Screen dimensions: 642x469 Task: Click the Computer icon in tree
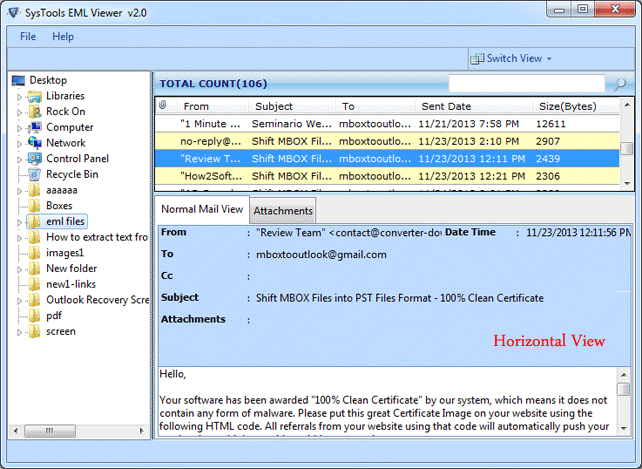(35, 127)
